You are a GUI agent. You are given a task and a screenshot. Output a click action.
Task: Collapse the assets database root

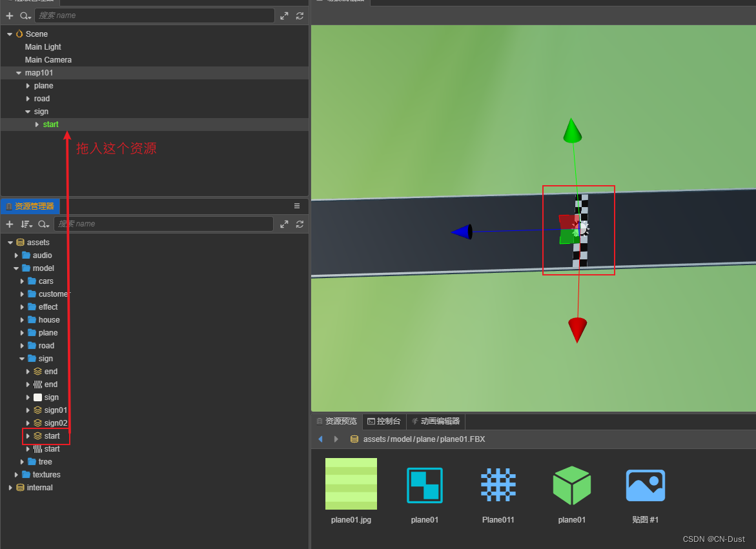point(10,243)
